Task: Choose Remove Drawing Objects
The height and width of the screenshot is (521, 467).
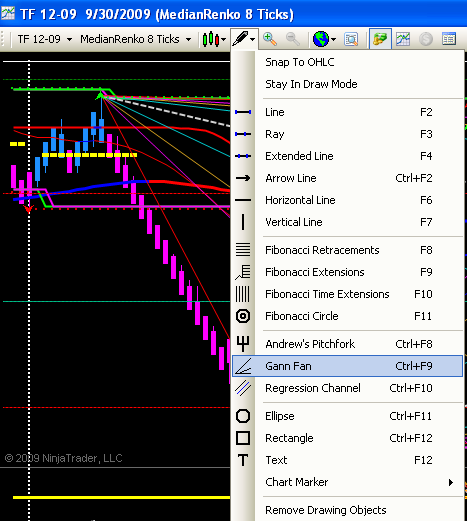Action: pyautogui.click(x=347, y=510)
